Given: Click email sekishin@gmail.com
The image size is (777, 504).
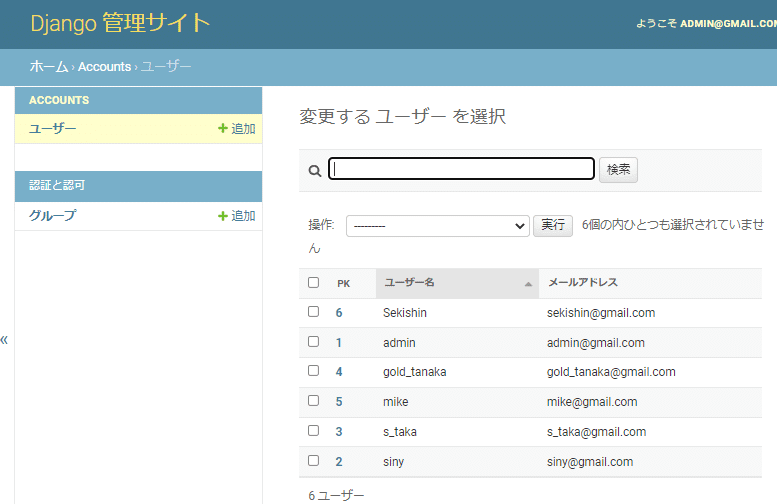Looking at the screenshot, I should pyautogui.click(x=601, y=313).
